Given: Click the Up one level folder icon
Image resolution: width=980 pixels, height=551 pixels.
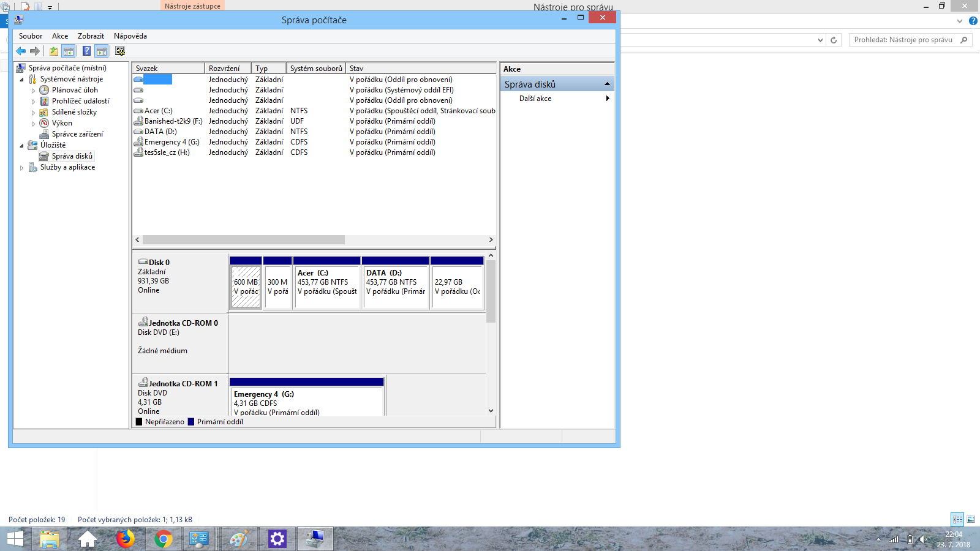Looking at the screenshot, I should point(54,51).
